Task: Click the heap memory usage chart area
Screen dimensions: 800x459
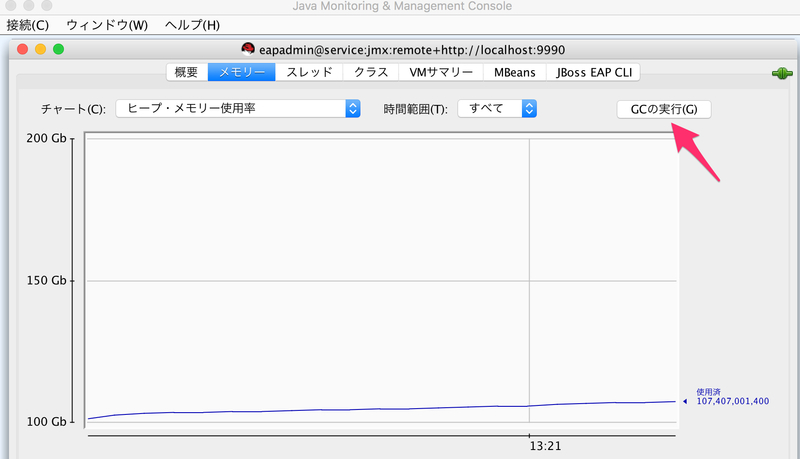Action: click(x=381, y=280)
